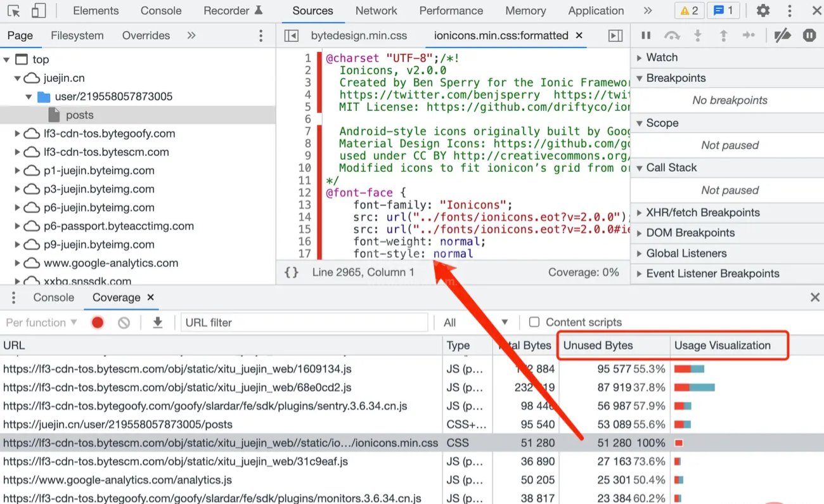Clear all coverage results

(124, 323)
